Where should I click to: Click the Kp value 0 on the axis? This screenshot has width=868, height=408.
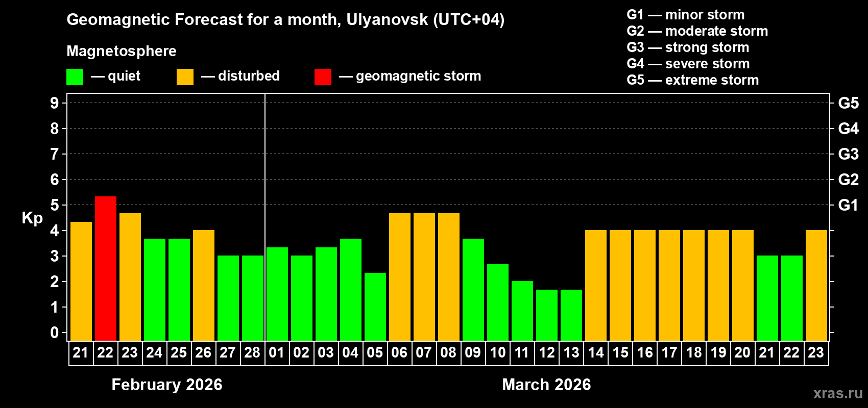pos(55,333)
